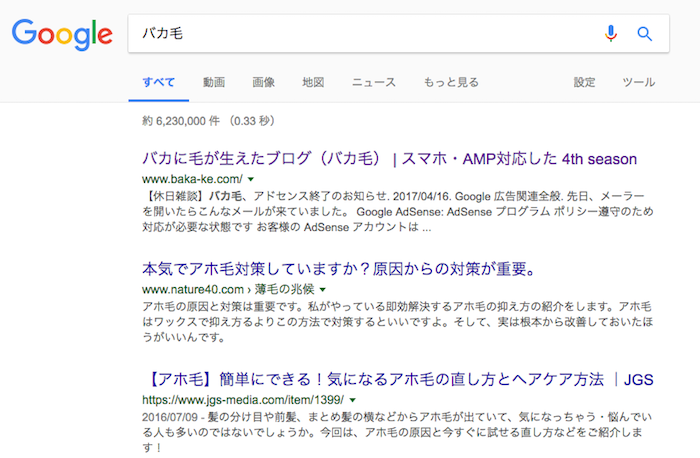Expand the もっと見る menu

(x=450, y=82)
